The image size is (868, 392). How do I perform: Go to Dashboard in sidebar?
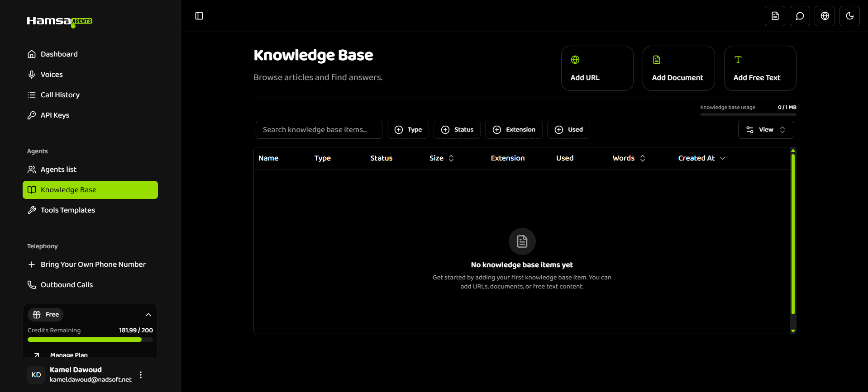[x=90, y=54]
